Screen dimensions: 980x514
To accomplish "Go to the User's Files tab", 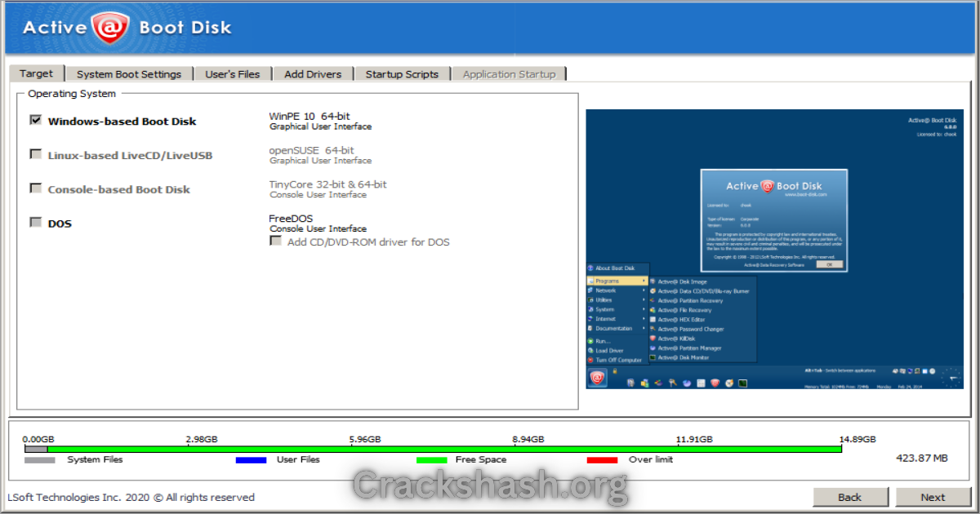I will pyautogui.click(x=233, y=73).
